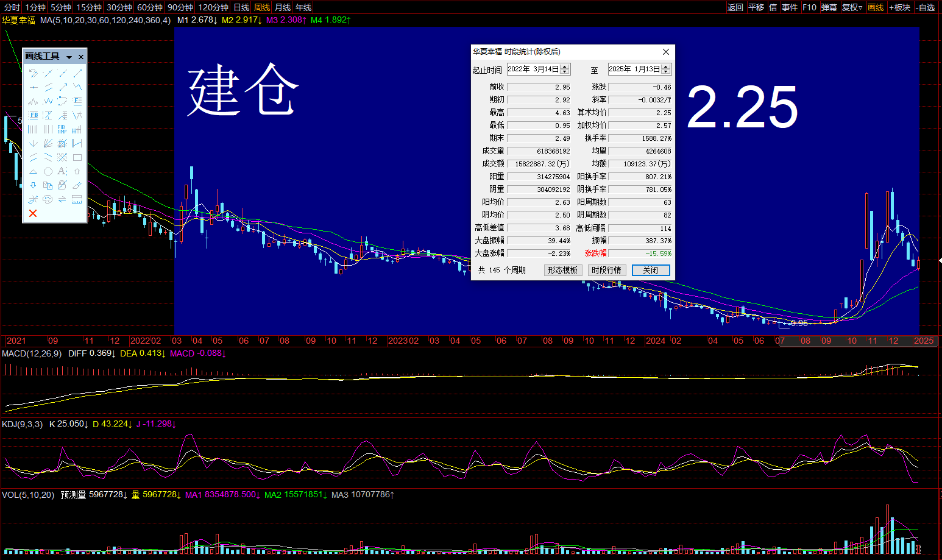
Task: Click the 时段行情 button
Action: (x=606, y=270)
